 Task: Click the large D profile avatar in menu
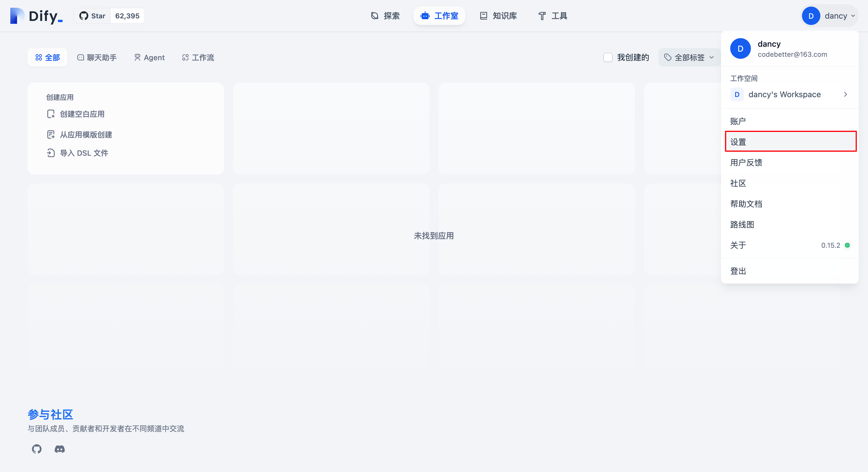tap(740, 48)
